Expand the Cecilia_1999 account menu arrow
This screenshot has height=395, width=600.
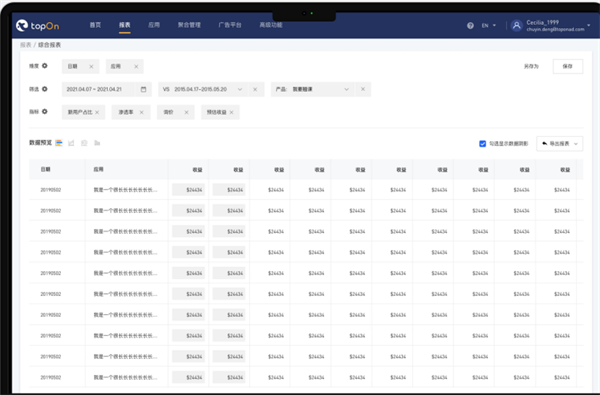pos(589,25)
